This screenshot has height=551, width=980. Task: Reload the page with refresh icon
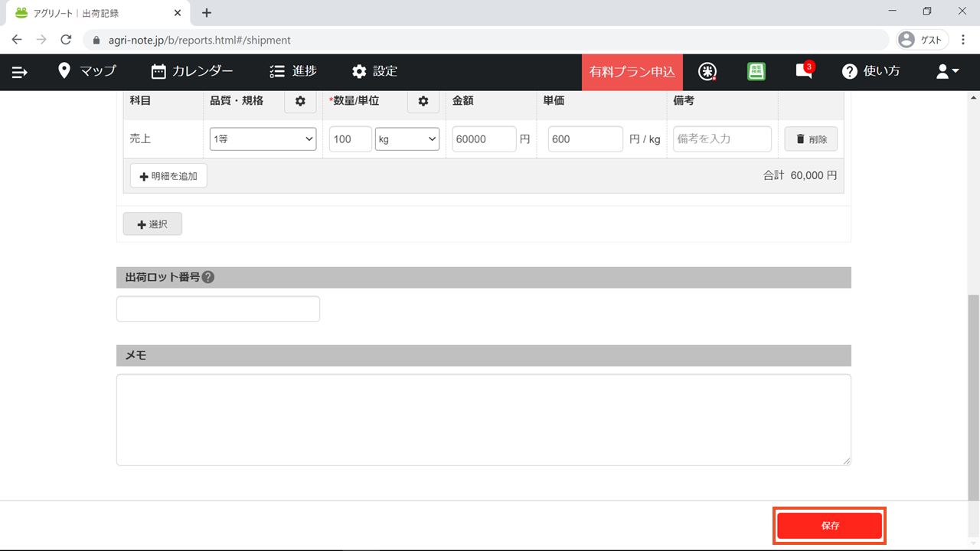pyautogui.click(x=66, y=40)
